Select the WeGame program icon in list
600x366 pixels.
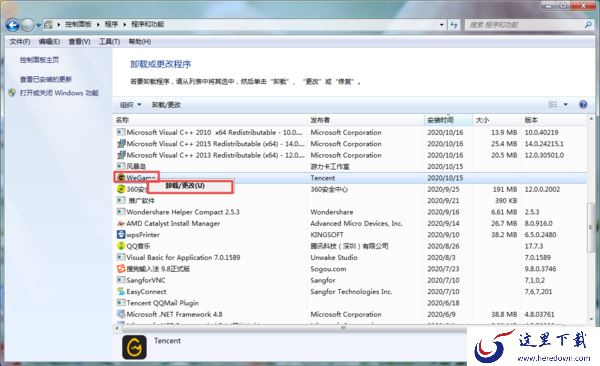click(121, 178)
